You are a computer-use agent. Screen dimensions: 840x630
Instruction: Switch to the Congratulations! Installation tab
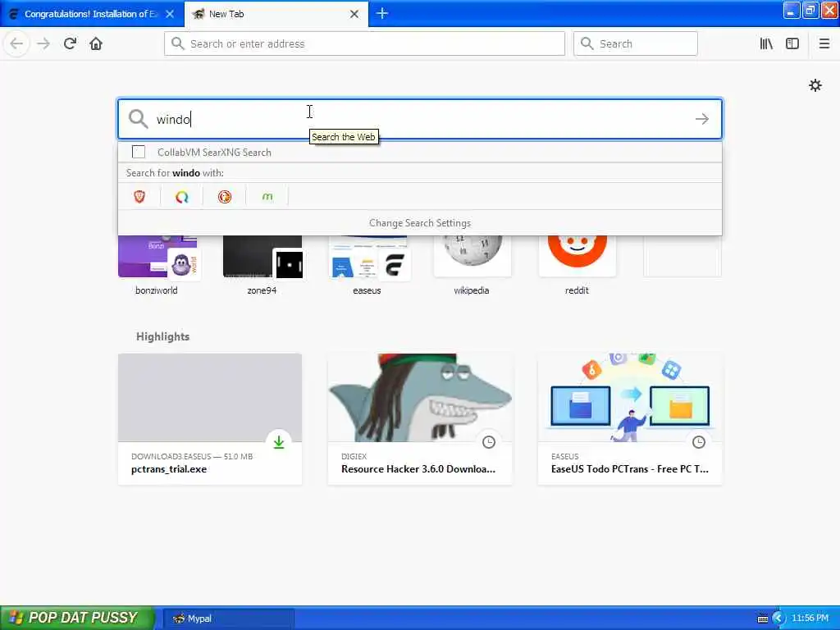[x=92, y=14]
